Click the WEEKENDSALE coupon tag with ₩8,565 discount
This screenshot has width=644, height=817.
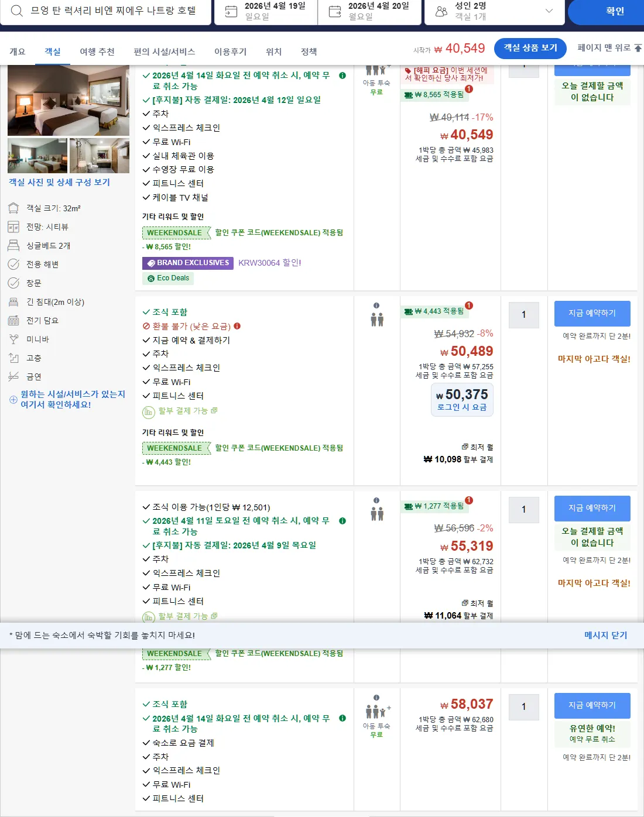click(x=176, y=233)
